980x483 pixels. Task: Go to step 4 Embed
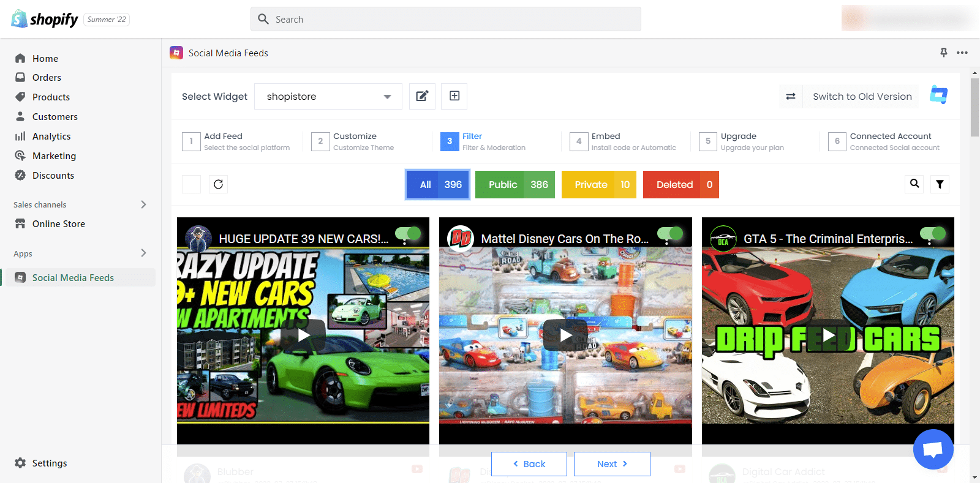[624, 141]
